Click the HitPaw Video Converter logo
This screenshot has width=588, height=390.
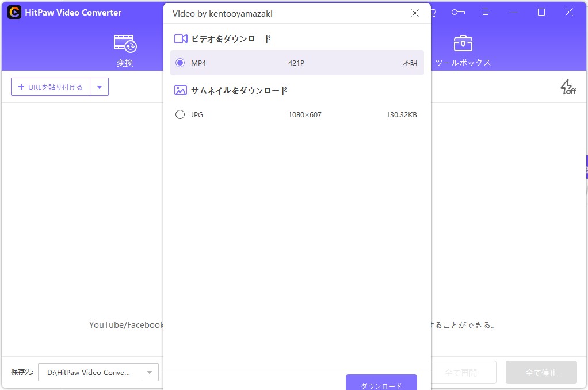(14, 13)
